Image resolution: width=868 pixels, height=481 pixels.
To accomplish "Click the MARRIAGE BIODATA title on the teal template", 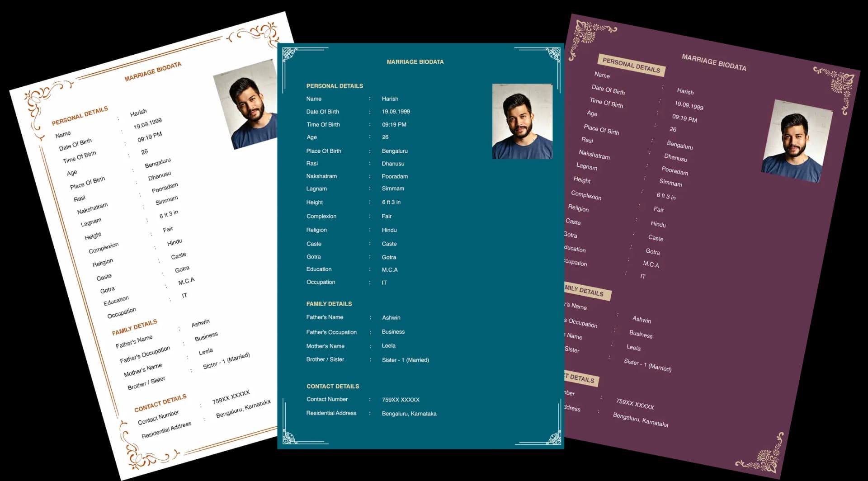I will [x=415, y=61].
